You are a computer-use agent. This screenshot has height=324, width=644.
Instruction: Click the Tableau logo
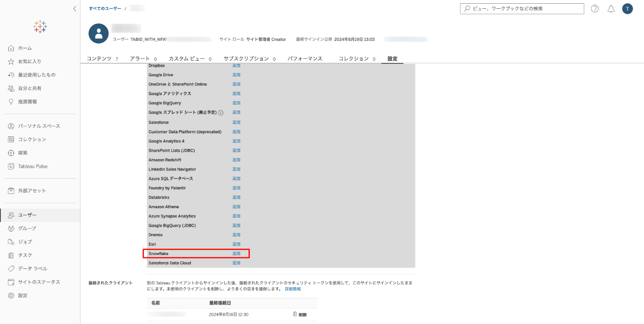[40, 27]
